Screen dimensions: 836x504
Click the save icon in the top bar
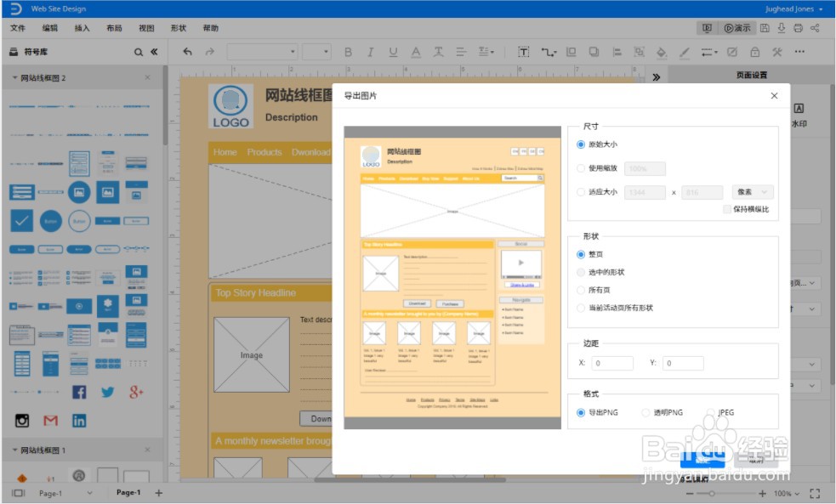click(x=765, y=28)
